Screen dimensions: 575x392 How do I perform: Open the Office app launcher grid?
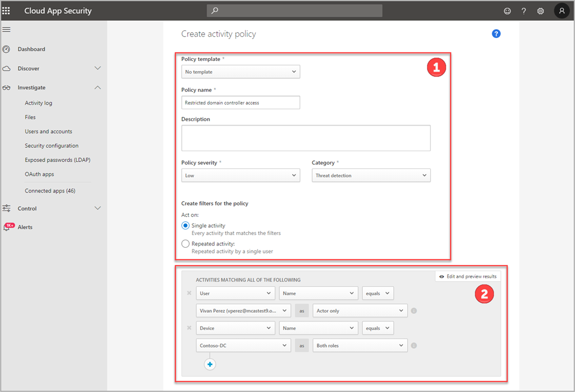7,10
